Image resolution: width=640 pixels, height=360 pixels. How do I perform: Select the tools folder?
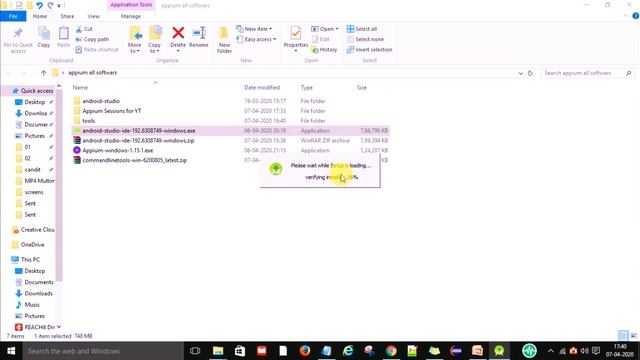coord(89,121)
